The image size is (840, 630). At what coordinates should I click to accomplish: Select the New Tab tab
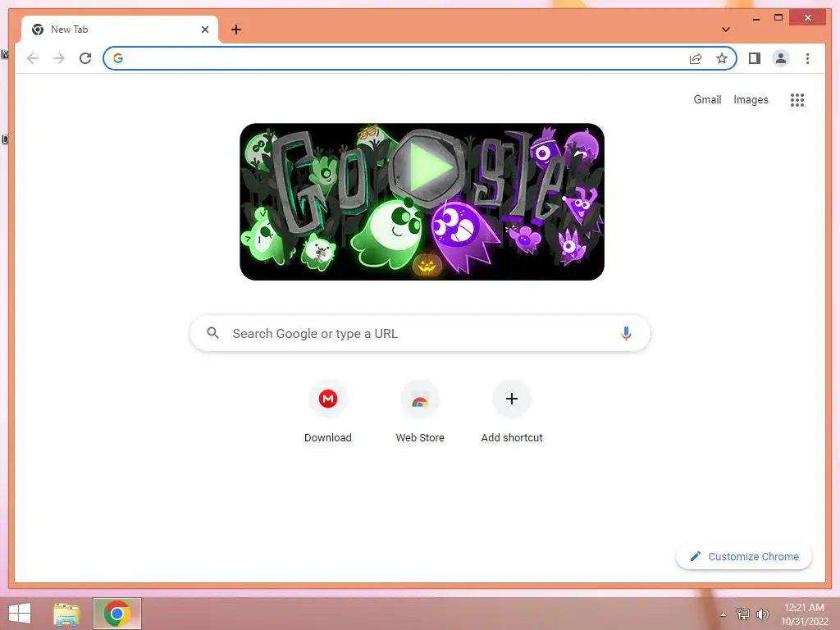[x=120, y=30]
